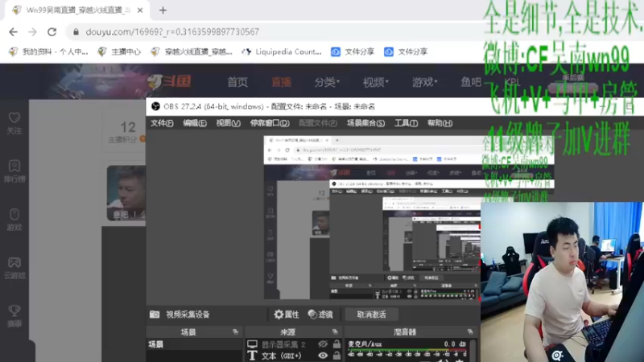Toggle visibility of 显示器采集 2 source
The height and width of the screenshot is (362, 644).
323,344
